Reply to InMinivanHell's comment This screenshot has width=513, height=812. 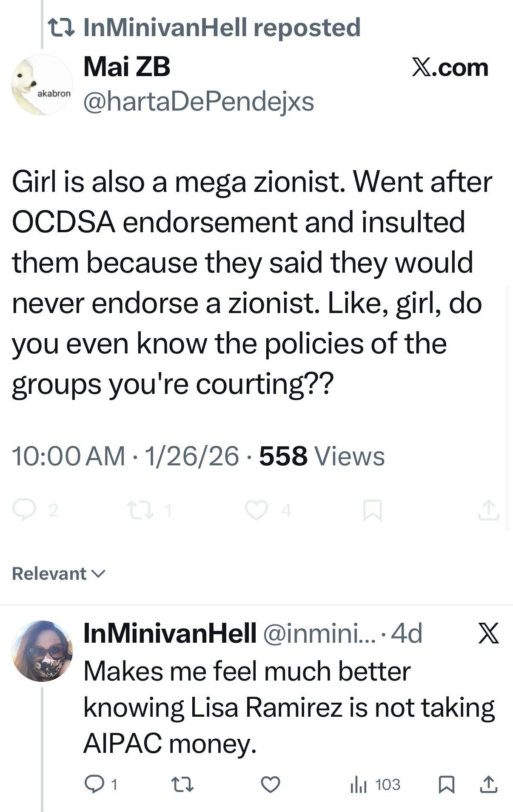[94, 784]
